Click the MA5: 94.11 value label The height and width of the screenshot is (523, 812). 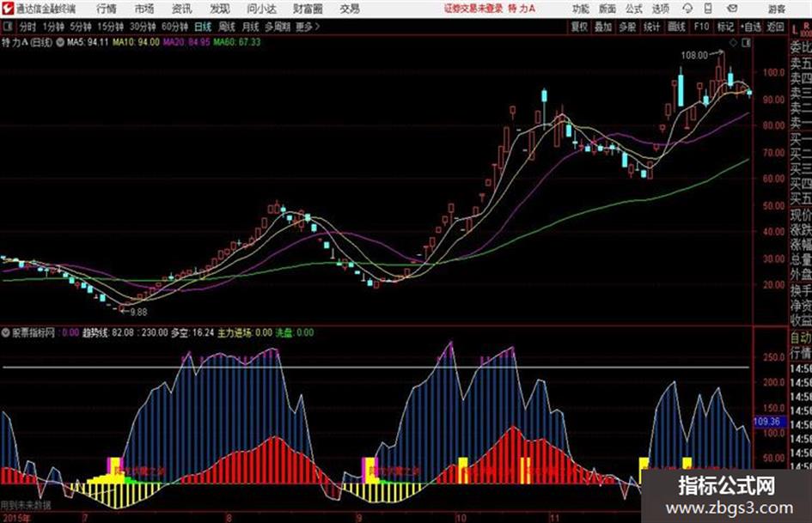tap(88, 42)
